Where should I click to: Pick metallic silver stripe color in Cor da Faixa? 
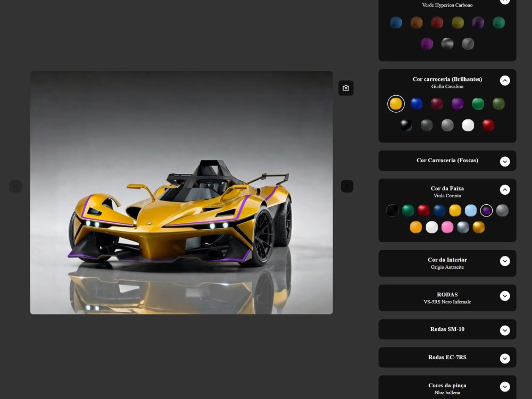pyautogui.click(x=463, y=227)
